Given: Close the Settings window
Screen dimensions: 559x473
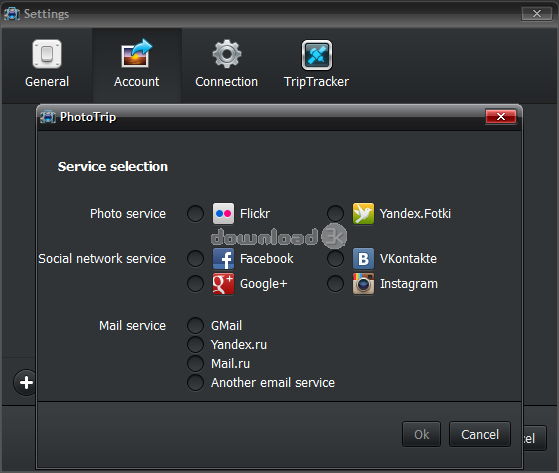Looking at the screenshot, I should 537,14.
